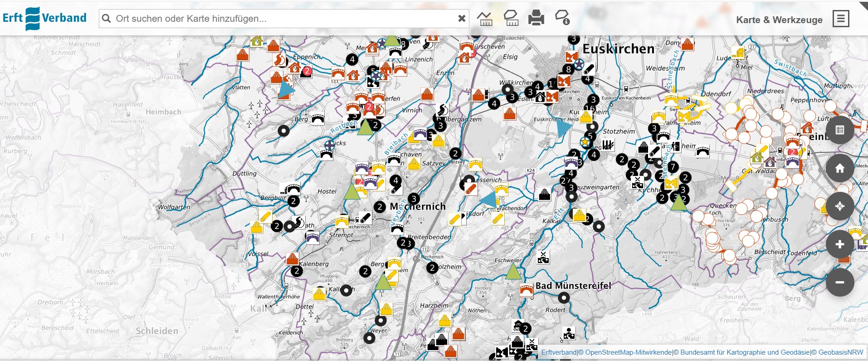Open cluster 4 near Linzenich

[x=352, y=59]
